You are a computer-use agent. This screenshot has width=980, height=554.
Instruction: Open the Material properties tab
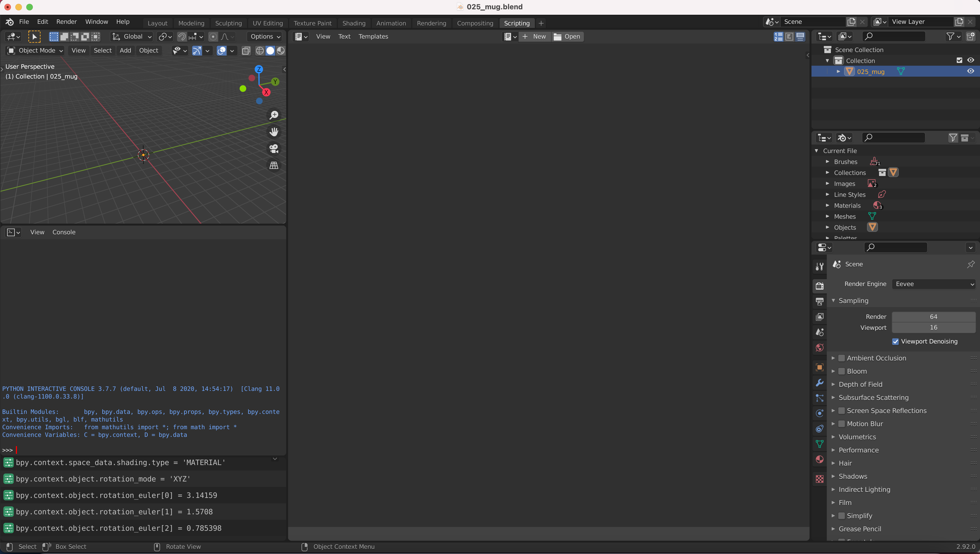click(x=819, y=459)
